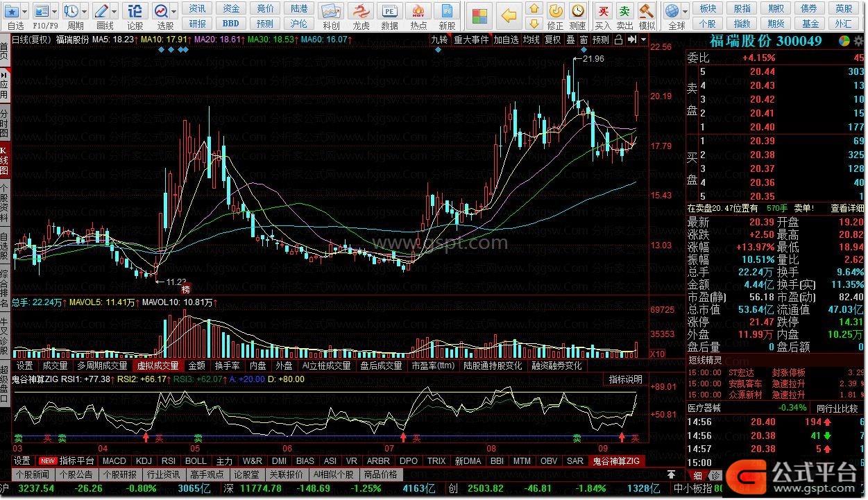Click the 榜 marker on the chart
The width and height of the screenshot is (868, 500).
coord(185,288)
